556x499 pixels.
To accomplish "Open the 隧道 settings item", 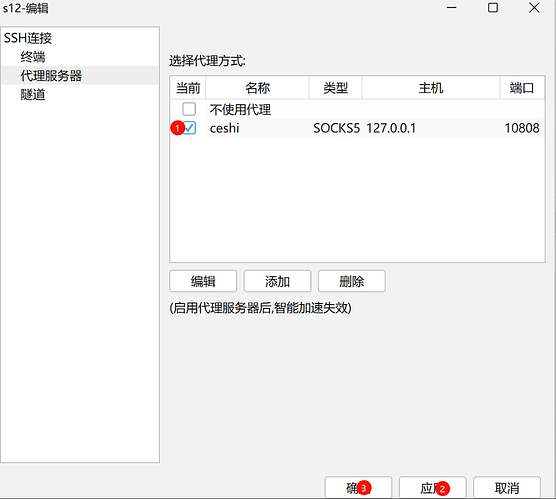I will click(33, 94).
